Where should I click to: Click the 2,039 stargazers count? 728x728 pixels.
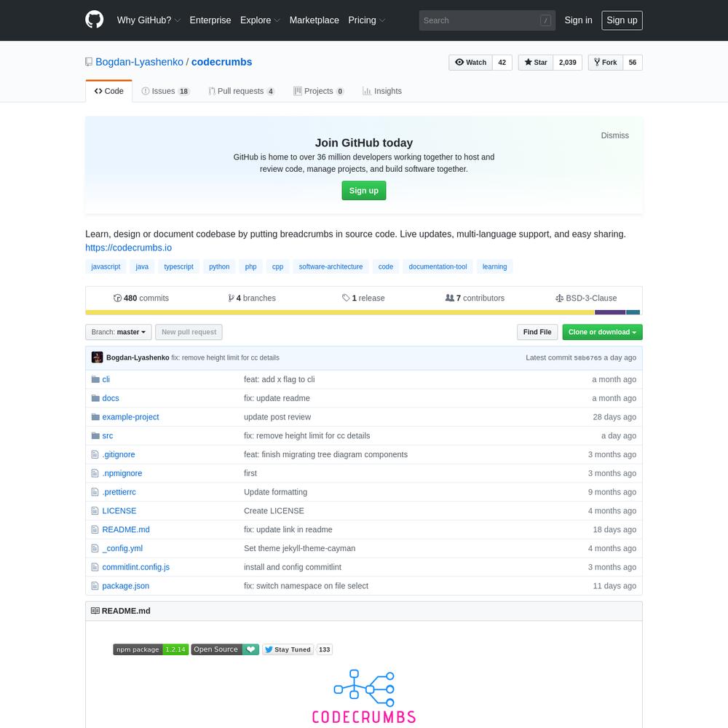(x=567, y=62)
